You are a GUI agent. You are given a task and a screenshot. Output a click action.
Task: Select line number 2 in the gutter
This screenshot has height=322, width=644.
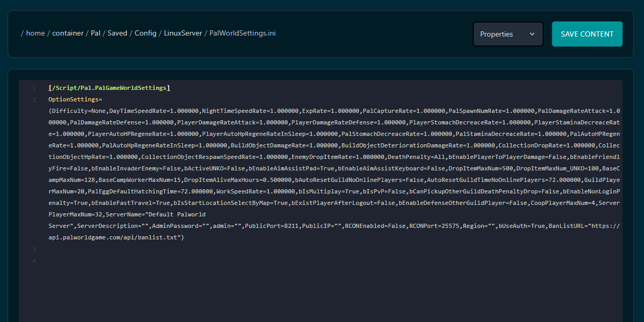coord(34,99)
